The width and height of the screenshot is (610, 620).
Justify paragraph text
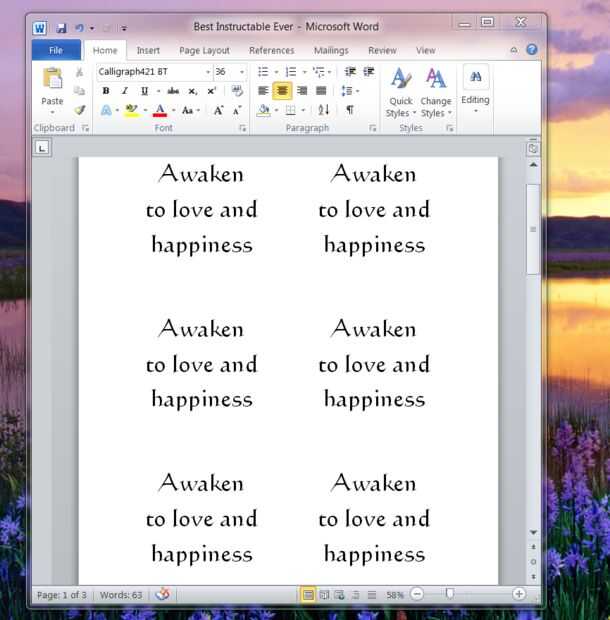(321, 91)
